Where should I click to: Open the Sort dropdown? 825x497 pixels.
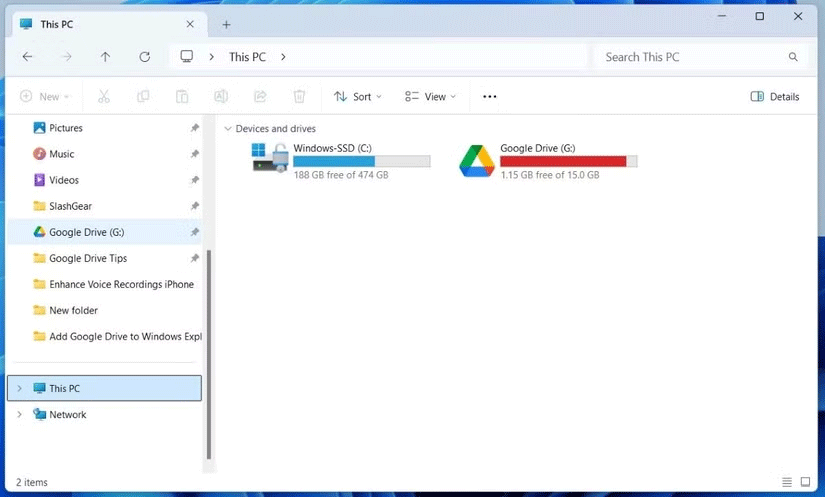357,96
